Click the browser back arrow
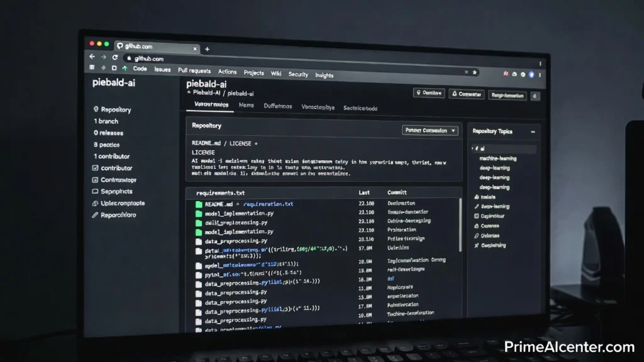 point(93,57)
